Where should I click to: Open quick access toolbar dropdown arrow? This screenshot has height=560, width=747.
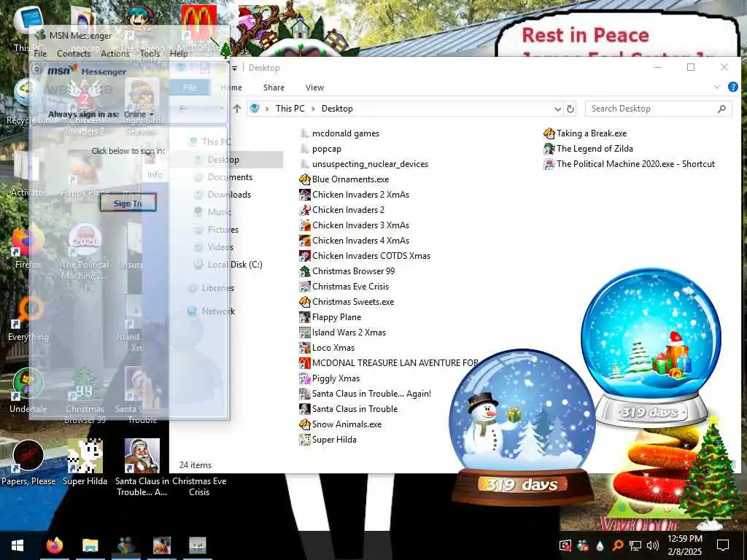234,69
